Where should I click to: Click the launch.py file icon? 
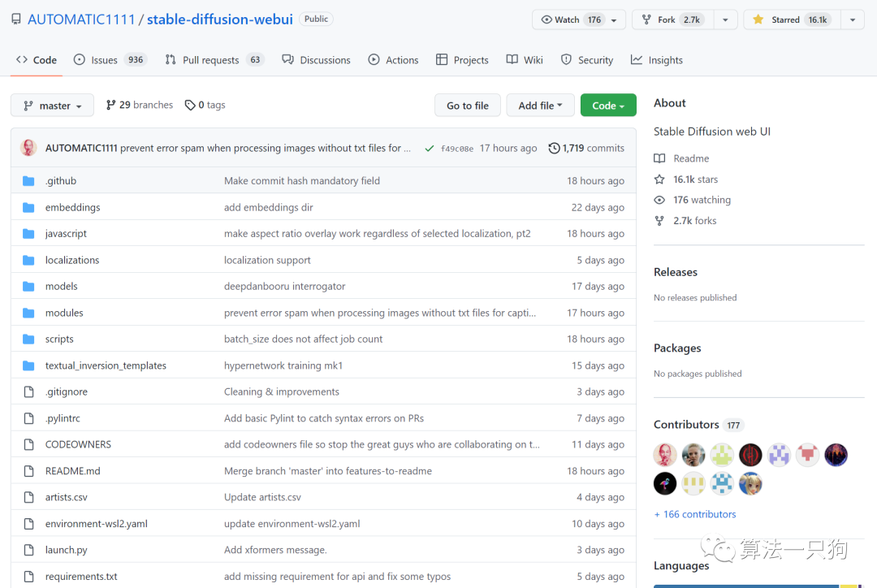coord(29,550)
